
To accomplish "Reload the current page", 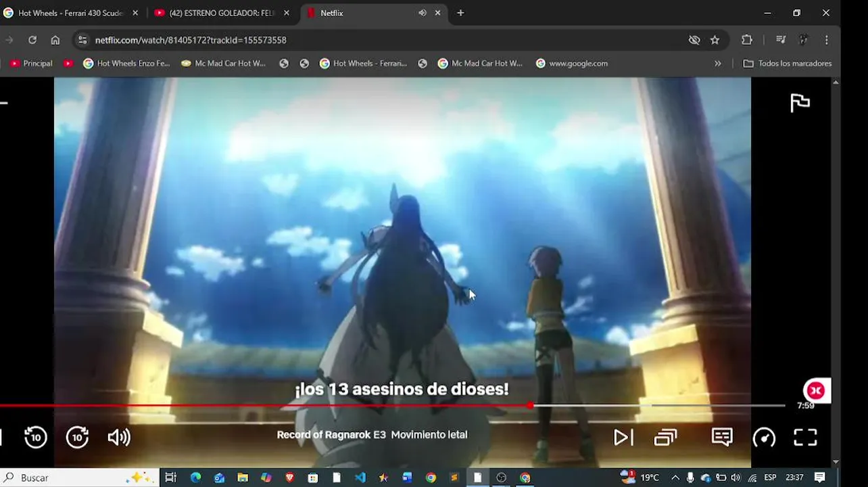I will coord(32,40).
